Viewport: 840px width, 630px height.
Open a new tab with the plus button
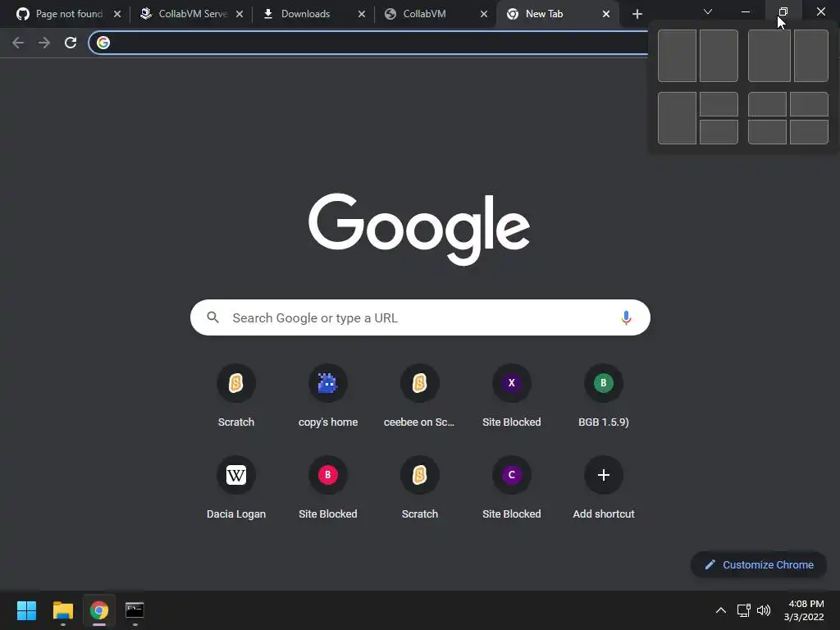(x=637, y=14)
